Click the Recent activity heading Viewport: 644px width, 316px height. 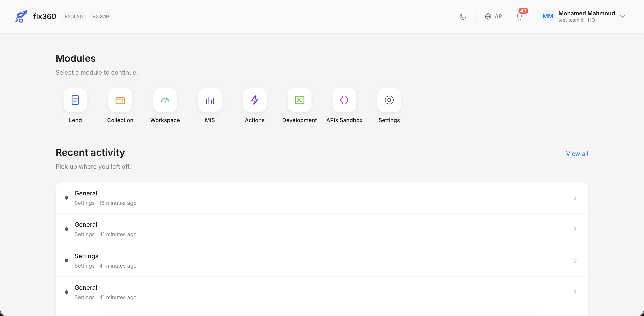(x=90, y=152)
